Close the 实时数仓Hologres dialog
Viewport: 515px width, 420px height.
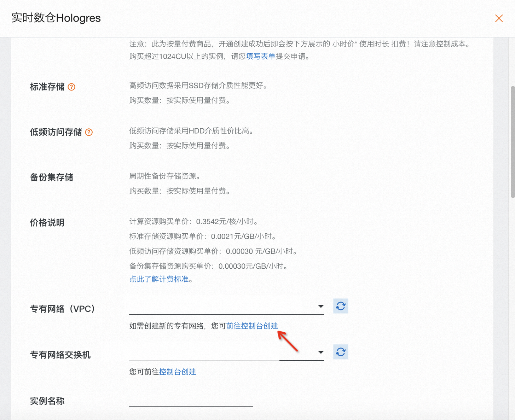tap(499, 18)
